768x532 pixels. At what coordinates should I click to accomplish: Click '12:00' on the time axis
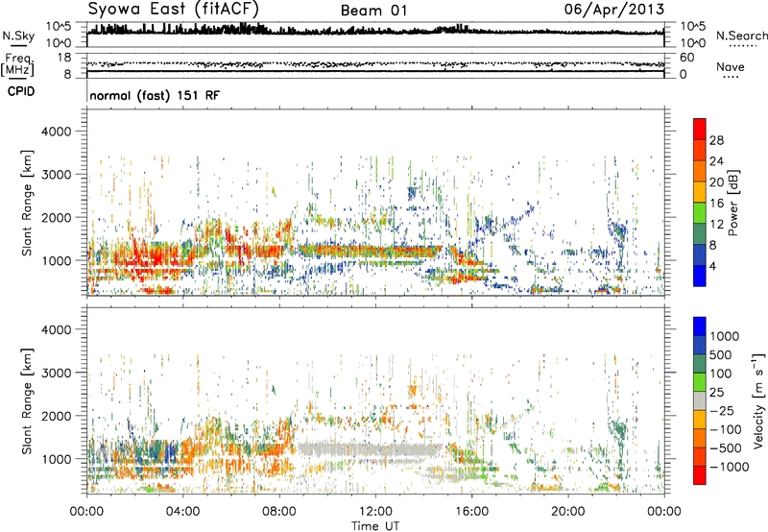(x=375, y=512)
